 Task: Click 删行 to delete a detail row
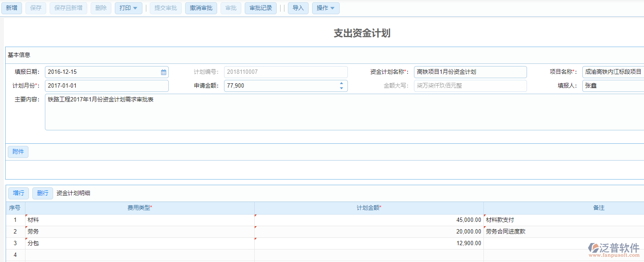pyautogui.click(x=42, y=193)
